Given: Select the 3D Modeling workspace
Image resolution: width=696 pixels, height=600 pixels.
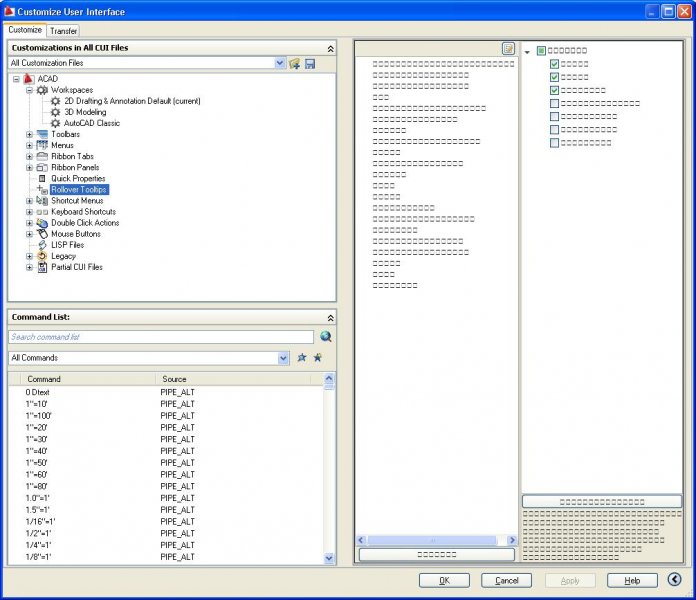Looking at the screenshot, I should 85,112.
